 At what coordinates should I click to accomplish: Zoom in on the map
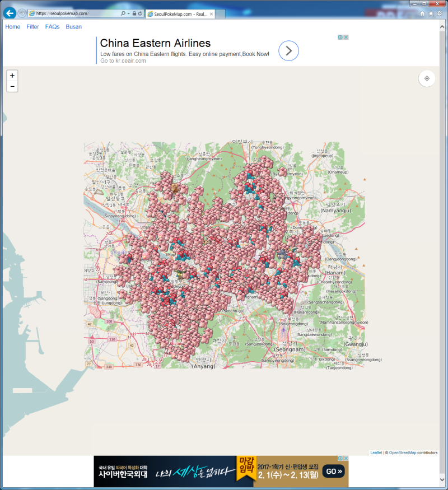click(x=12, y=76)
